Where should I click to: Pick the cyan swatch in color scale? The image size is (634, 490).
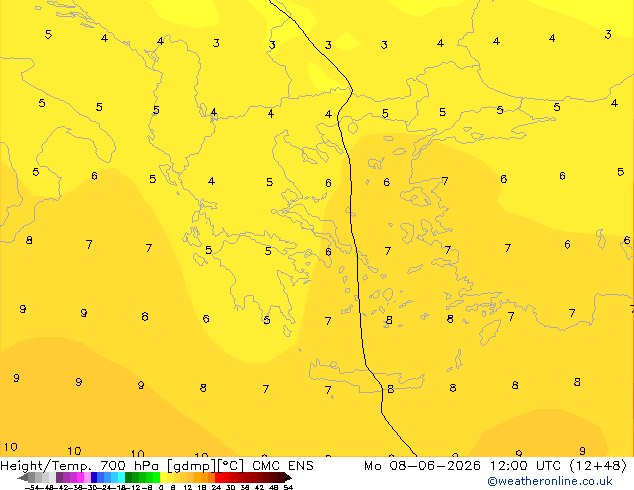point(121,478)
